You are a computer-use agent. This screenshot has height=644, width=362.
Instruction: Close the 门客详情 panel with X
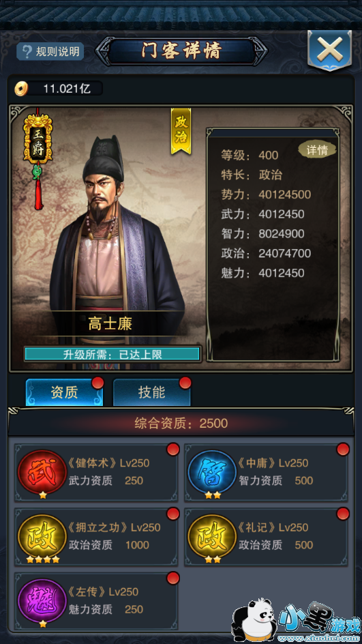(329, 51)
